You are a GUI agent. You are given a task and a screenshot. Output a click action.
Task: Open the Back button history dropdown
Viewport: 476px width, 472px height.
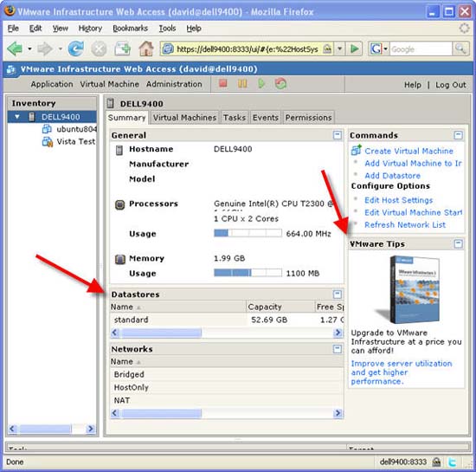tap(29, 48)
